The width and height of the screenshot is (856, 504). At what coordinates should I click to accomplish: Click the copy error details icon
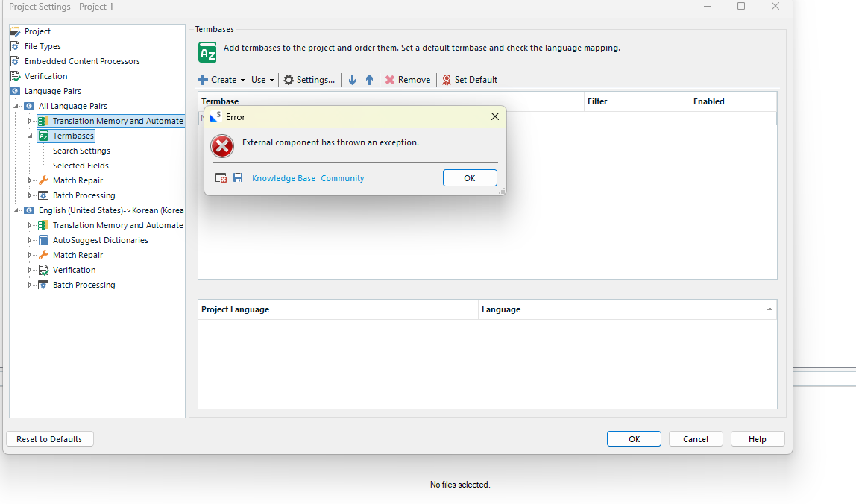[x=221, y=178]
